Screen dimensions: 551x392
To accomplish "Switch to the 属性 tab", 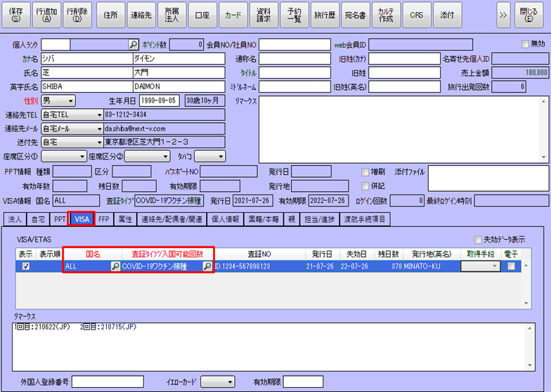I will pos(125,219).
